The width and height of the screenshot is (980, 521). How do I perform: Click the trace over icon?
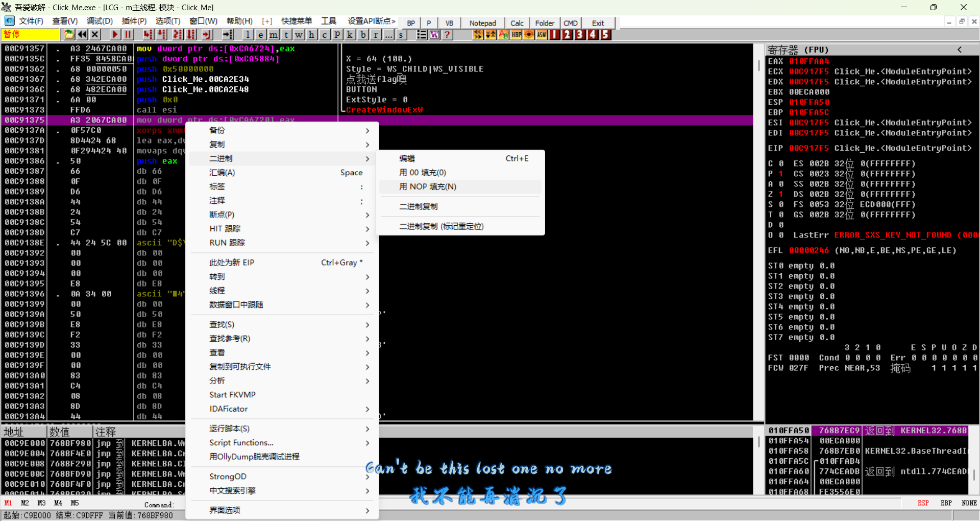click(191, 34)
